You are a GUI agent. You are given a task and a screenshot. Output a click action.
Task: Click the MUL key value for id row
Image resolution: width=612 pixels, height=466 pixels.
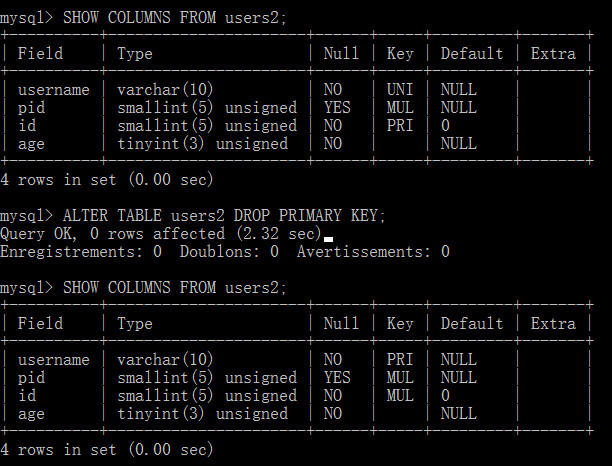(400, 395)
